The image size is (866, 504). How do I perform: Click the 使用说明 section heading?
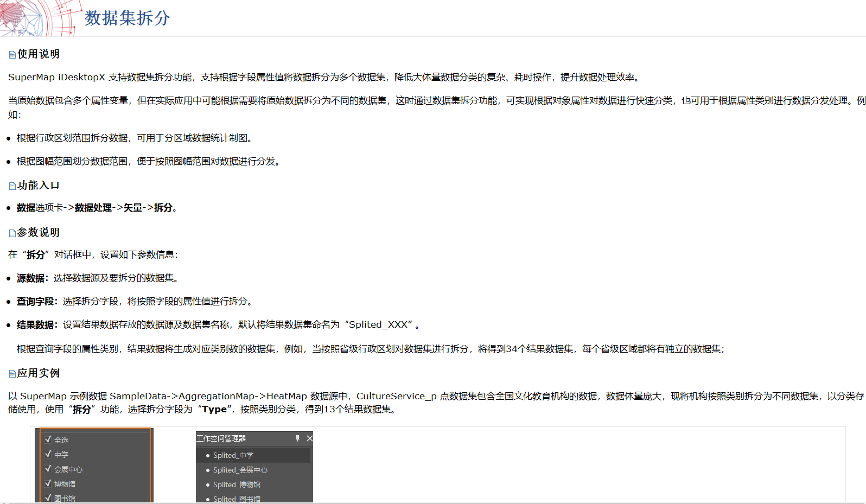point(39,54)
